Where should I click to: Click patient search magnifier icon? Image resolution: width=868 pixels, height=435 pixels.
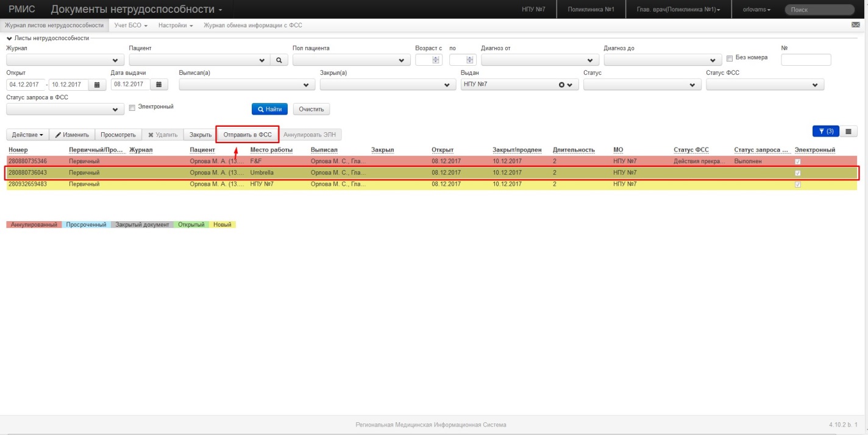(279, 60)
